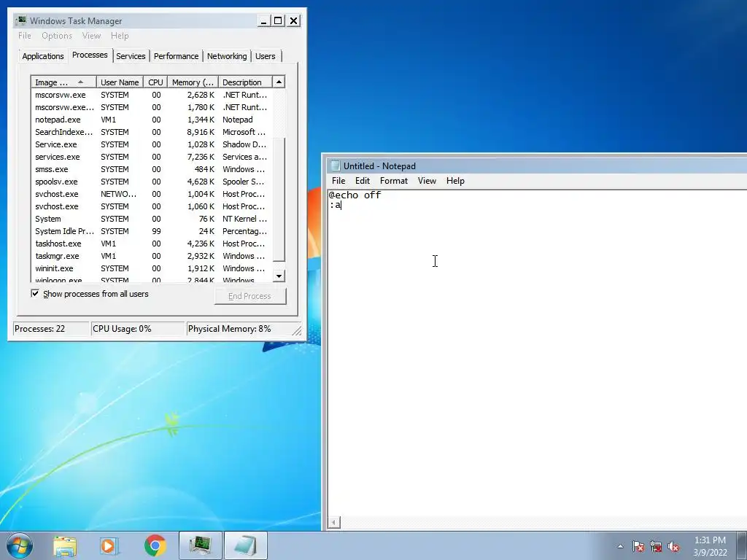Image resolution: width=747 pixels, height=560 pixels.
Task: Open Notepad File menu
Action: [x=338, y=181]
